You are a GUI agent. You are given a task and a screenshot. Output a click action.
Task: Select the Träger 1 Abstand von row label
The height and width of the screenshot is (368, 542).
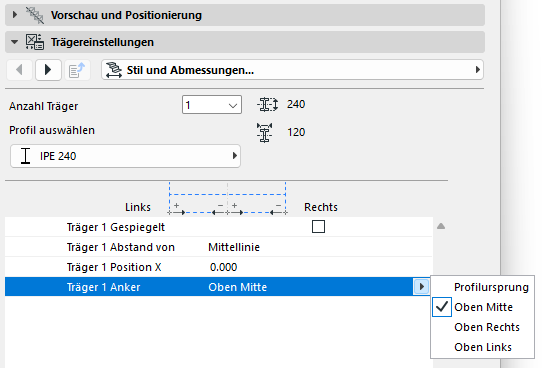point(120,247)
